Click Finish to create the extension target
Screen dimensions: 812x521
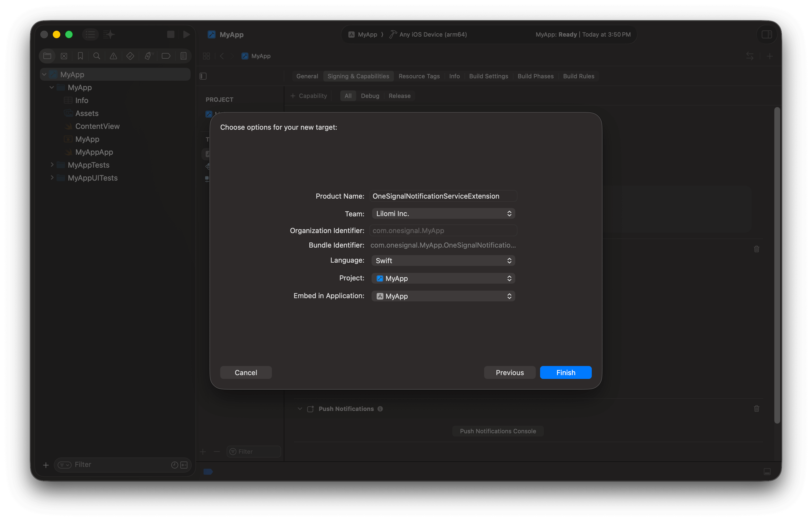click(565, 372)
